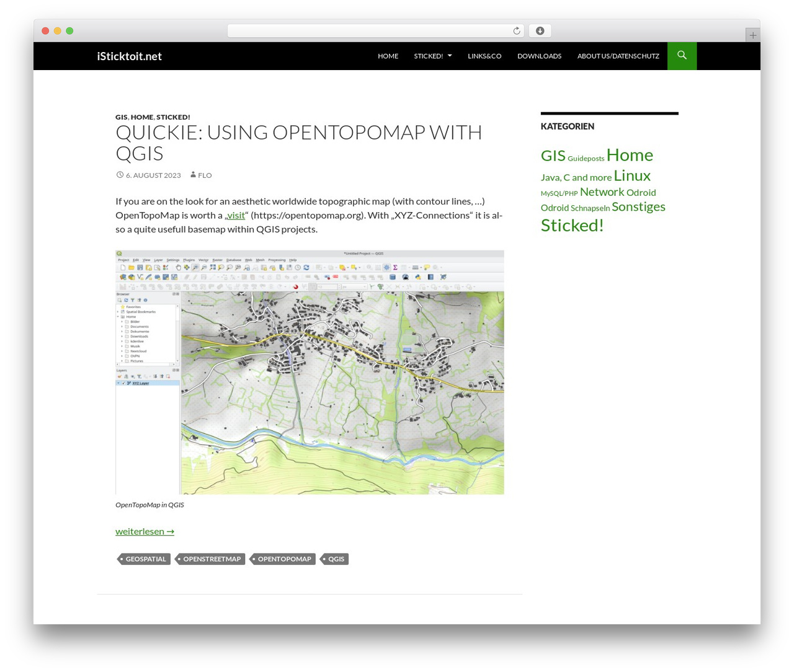Expand the STICKED! menu dropdown arrow
Viewport: 794px width, 672px height.
(x=450, y=56)
